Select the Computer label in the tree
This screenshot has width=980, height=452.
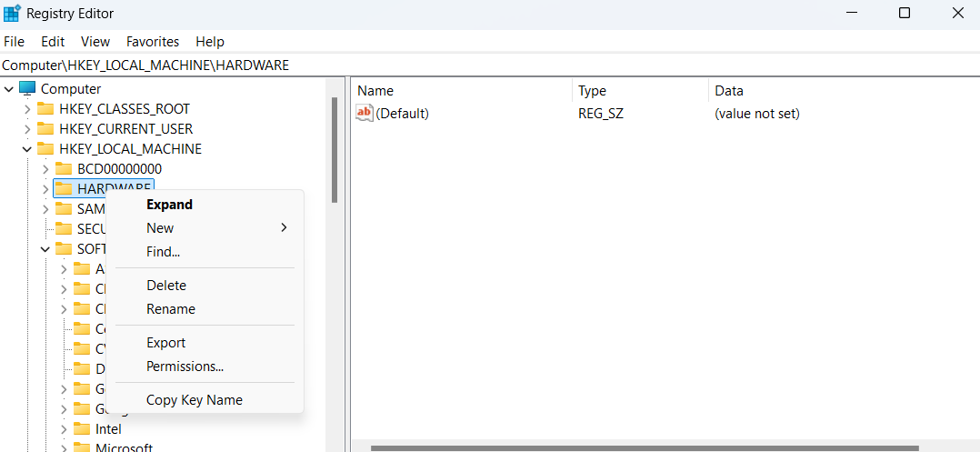tap(71, 89)
